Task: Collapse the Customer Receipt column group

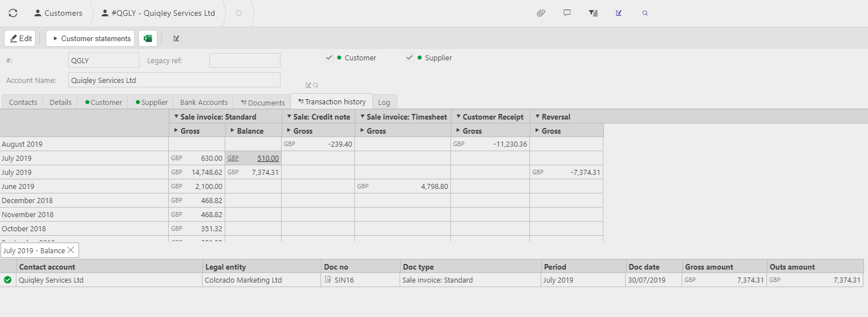Action: pos(458,117)
